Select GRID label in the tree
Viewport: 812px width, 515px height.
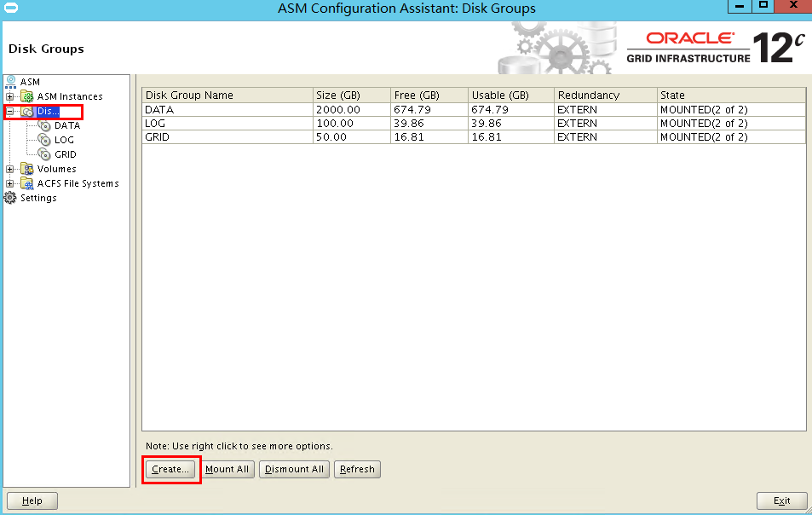(x=66, y=154)
